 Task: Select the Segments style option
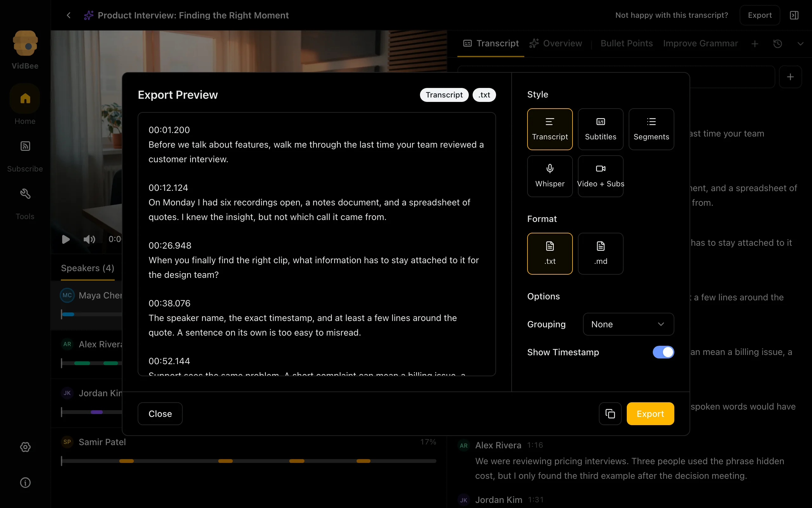coord(651,129)
